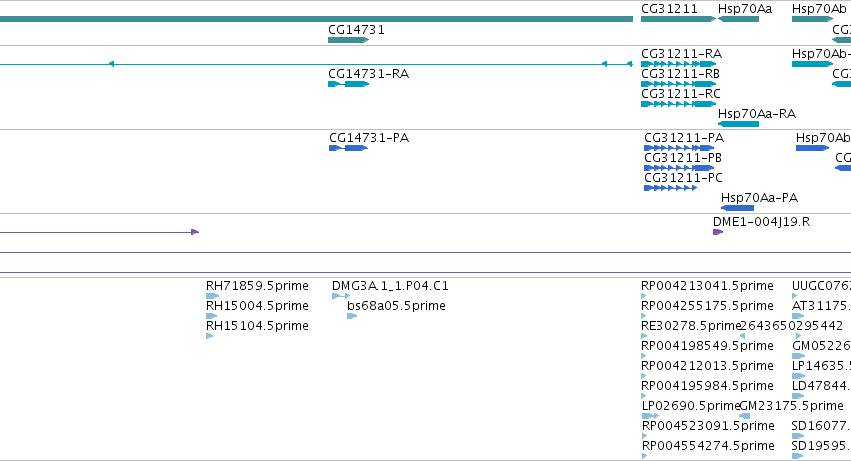Screen dimensions: 851x461
Task: Select the bs68a05.5prime EST marker
Action: tap(352, 317)
